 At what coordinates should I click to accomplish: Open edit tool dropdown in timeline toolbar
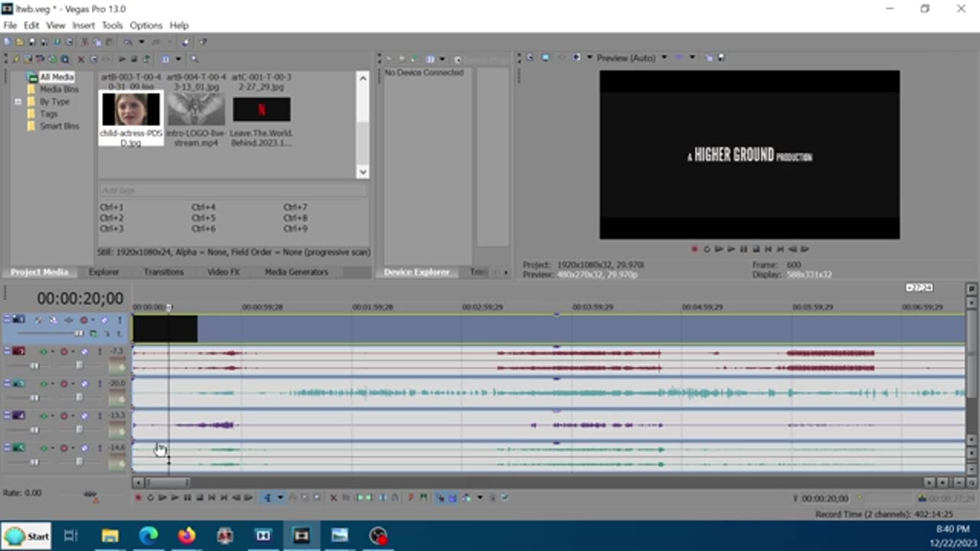(x=280, y=497)
